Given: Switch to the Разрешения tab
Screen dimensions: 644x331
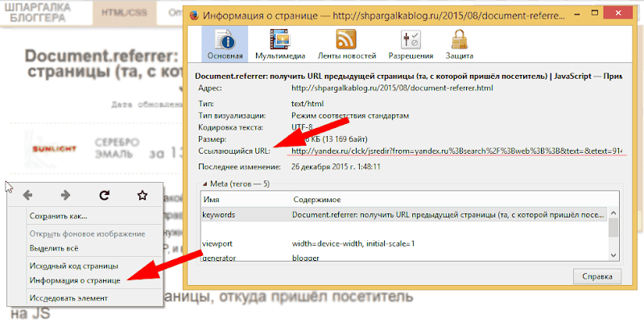Looking at the screenshot, I should pos(411,44).
